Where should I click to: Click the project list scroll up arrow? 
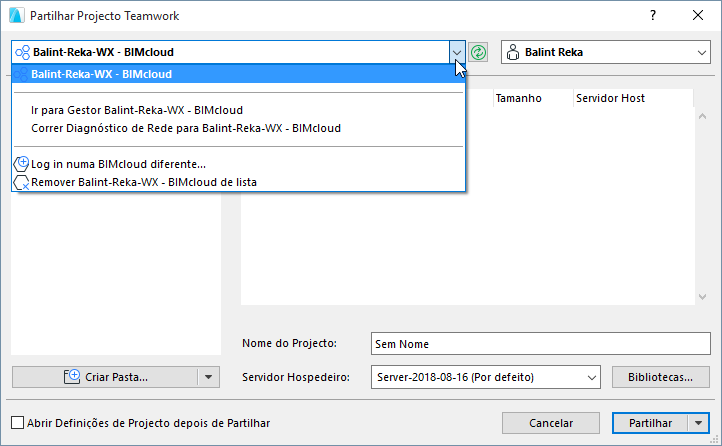(x=702, y=116)
